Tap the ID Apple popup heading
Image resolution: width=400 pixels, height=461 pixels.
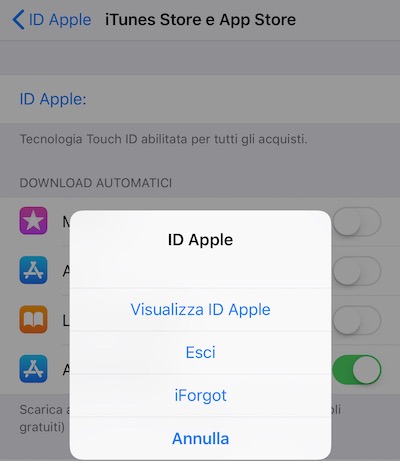pos(200,240)
